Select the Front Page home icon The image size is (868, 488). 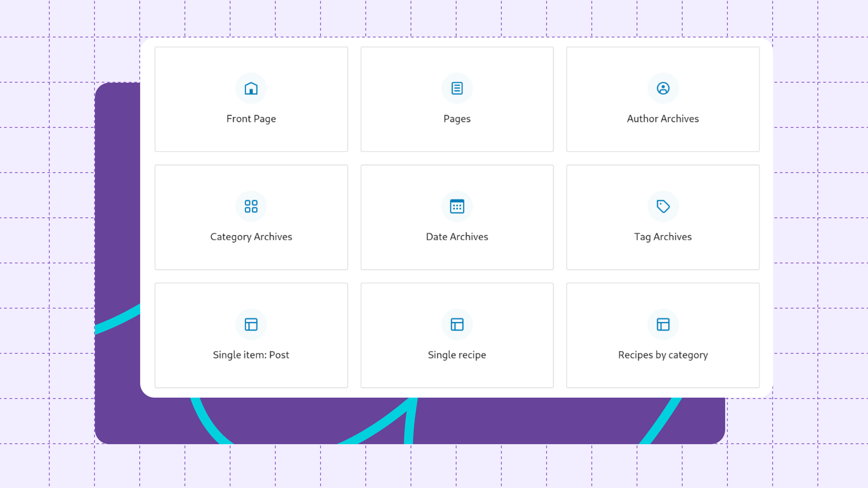coord(251,89)
